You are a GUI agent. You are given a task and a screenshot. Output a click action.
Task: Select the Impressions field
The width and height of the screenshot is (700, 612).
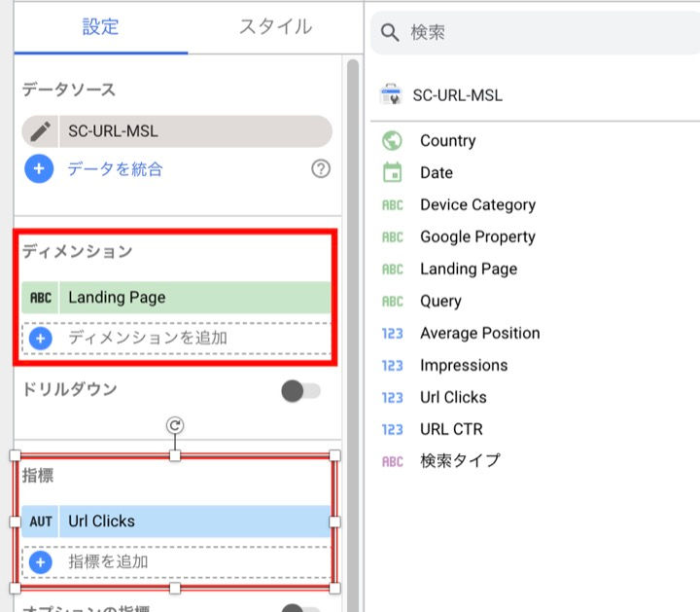pos(464,366)
